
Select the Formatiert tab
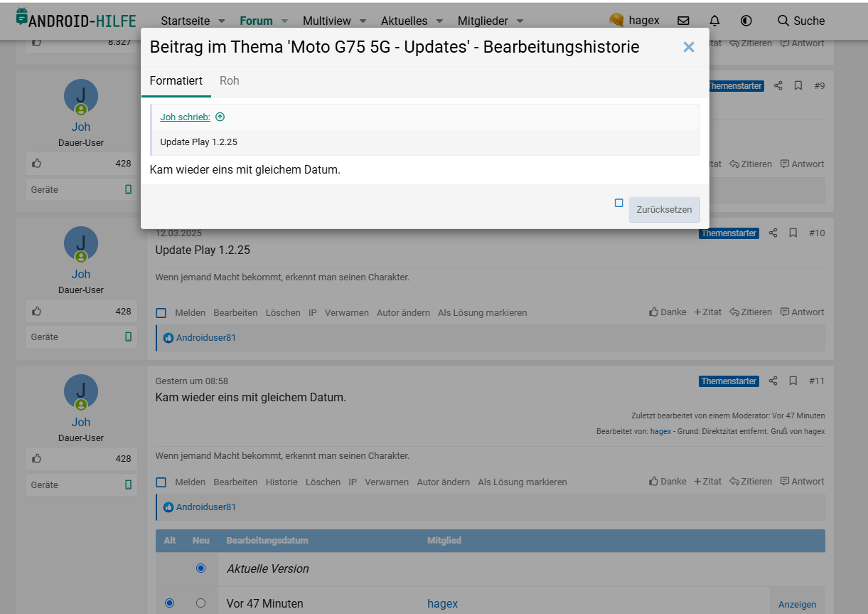[176, 81]
